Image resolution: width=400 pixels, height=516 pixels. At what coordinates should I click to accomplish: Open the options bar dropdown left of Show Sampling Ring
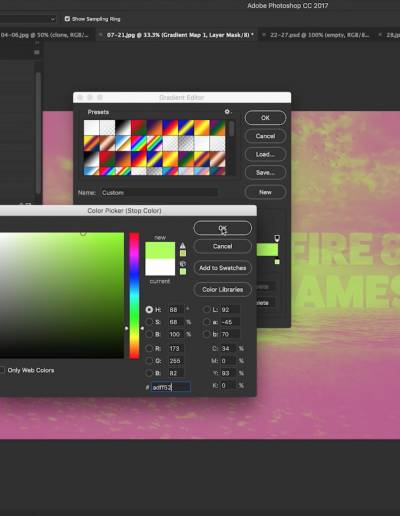coord(28,19)
